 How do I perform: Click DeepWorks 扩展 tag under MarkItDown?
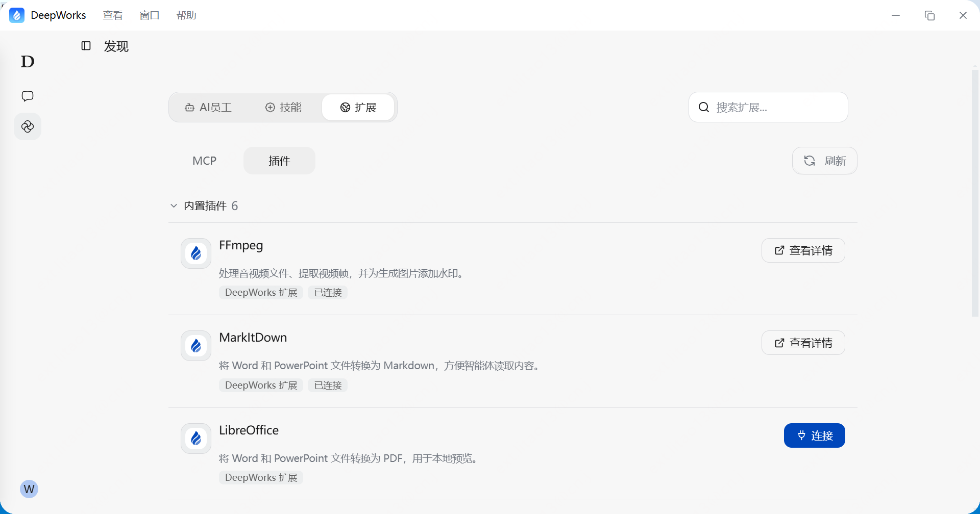point(261,385)
